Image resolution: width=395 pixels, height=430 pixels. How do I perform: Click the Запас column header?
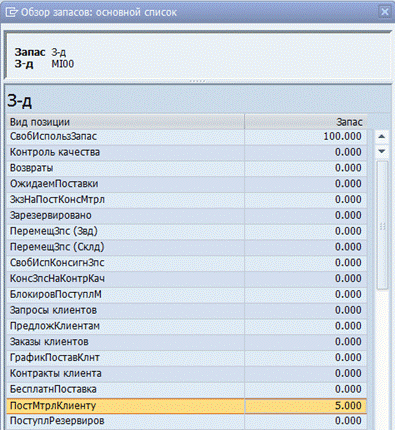[x=306, y=122]
